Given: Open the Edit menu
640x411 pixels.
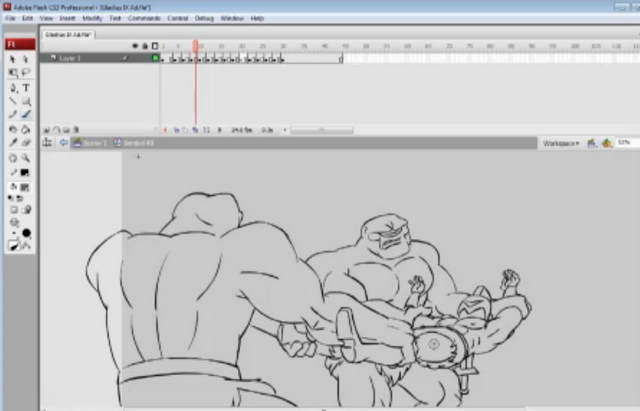Looking at the screenshot, I should point(27,18).
